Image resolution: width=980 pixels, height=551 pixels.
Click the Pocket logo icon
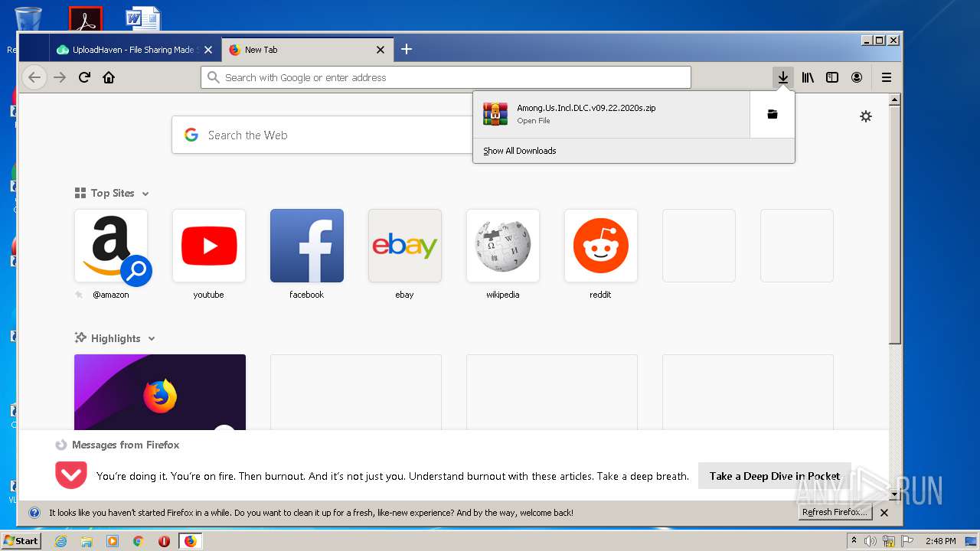tap(71, 474)
